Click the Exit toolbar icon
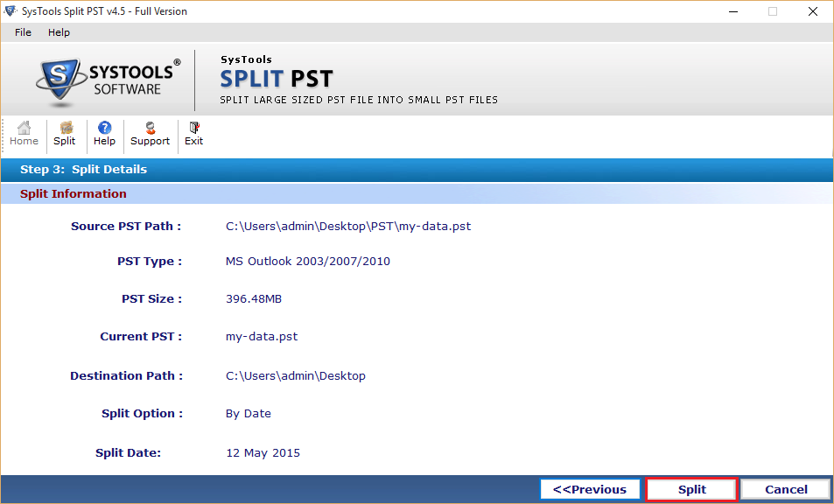834x504 pixels. pyautogui.click(x=193, y=134)
